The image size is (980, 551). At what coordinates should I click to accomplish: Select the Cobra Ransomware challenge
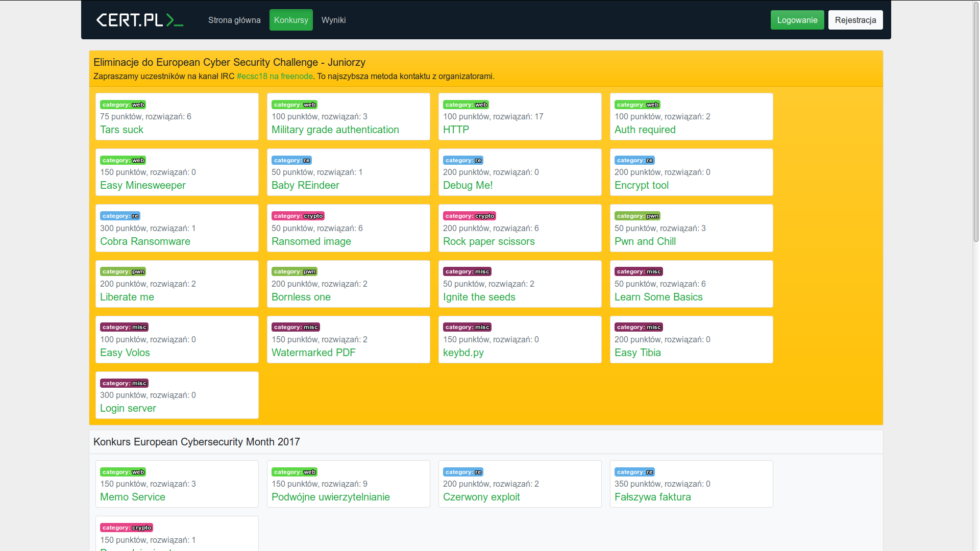tap(145, 241)
